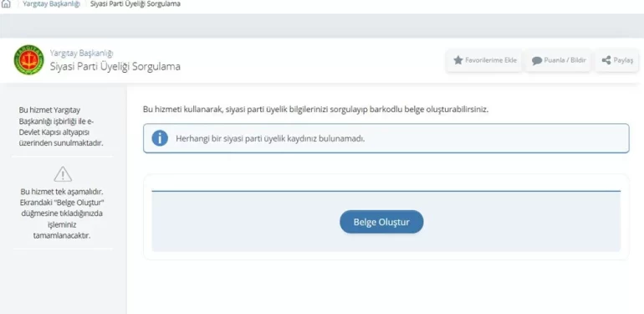Open the home icon in the breadcrumb
Image resolution: width=644 pixels, height=314 pixels.
click(6, 4)
